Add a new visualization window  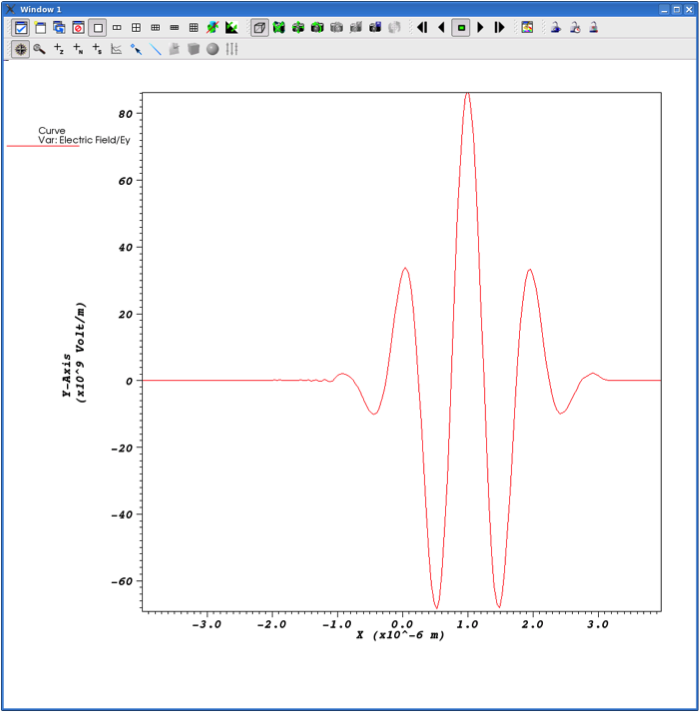[x=40, y=28]
